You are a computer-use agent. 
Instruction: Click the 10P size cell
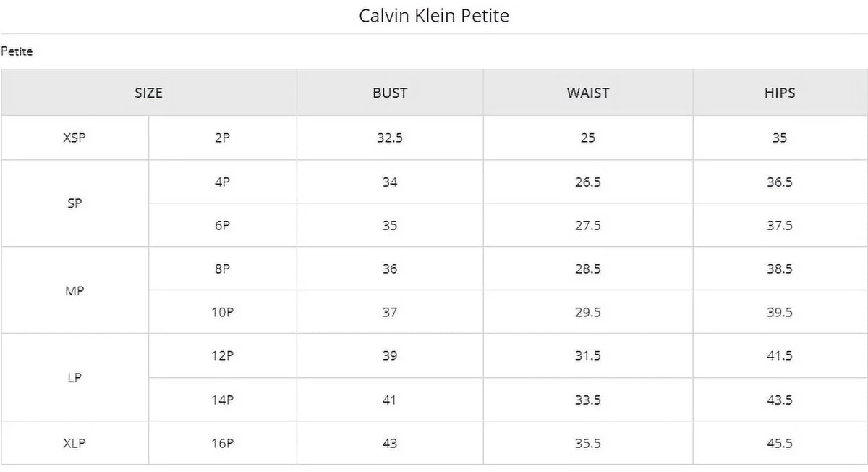(222, 312)
